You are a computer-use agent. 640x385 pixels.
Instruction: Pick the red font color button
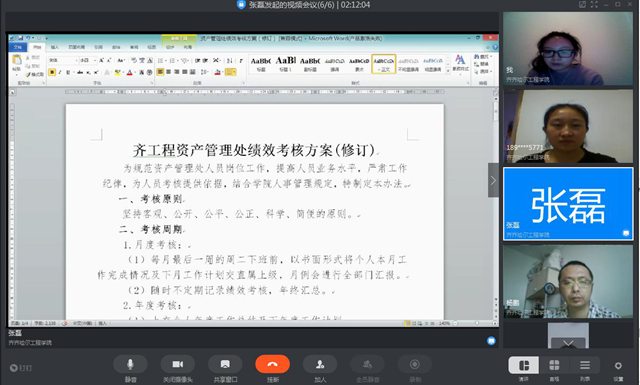click(130, 73)
